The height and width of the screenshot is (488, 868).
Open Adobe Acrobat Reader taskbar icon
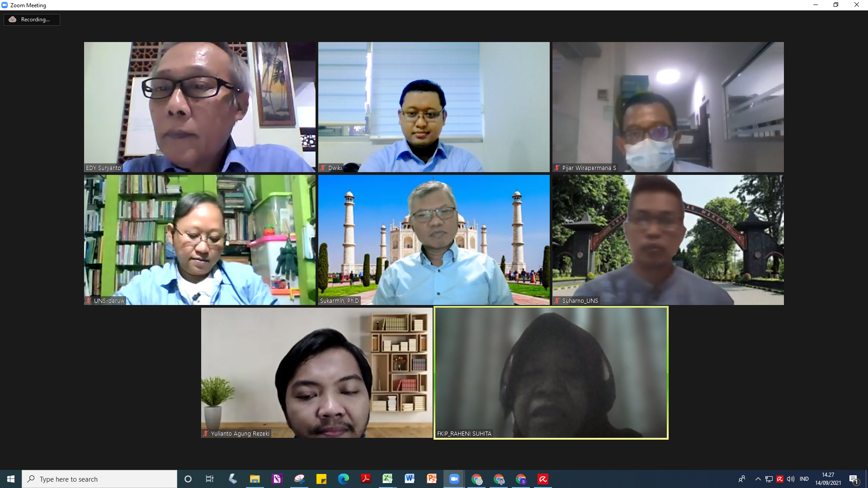[x=365, y=479]
